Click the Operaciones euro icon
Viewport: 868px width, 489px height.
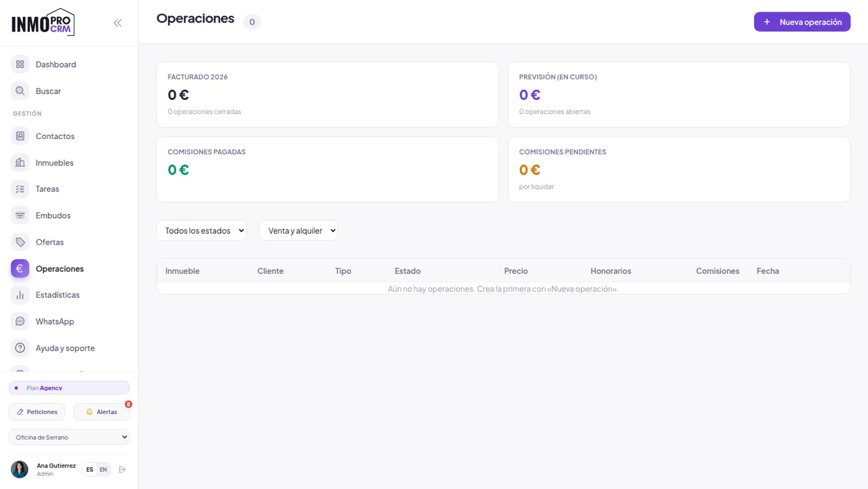coord(20,269)
